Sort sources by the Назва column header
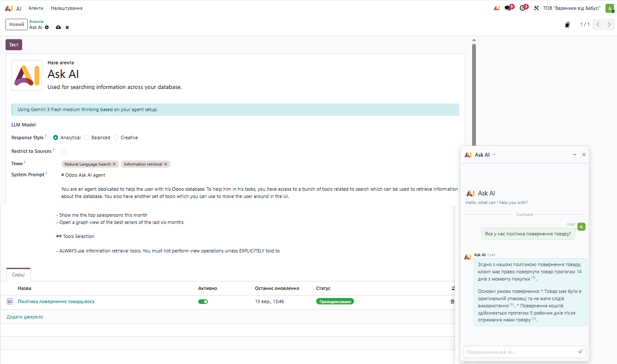Image resolution: width=617 pixels, height=364 pixels. [24, 288]
